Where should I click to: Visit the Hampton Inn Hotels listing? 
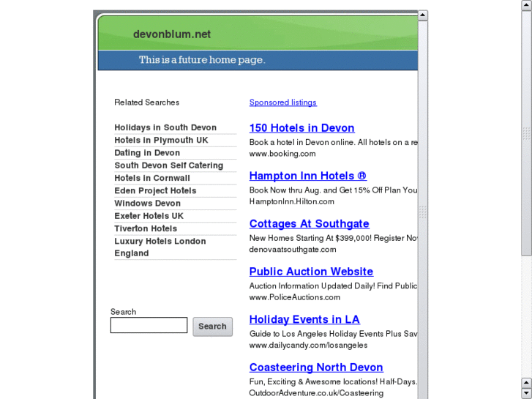(x=308, y=176)
